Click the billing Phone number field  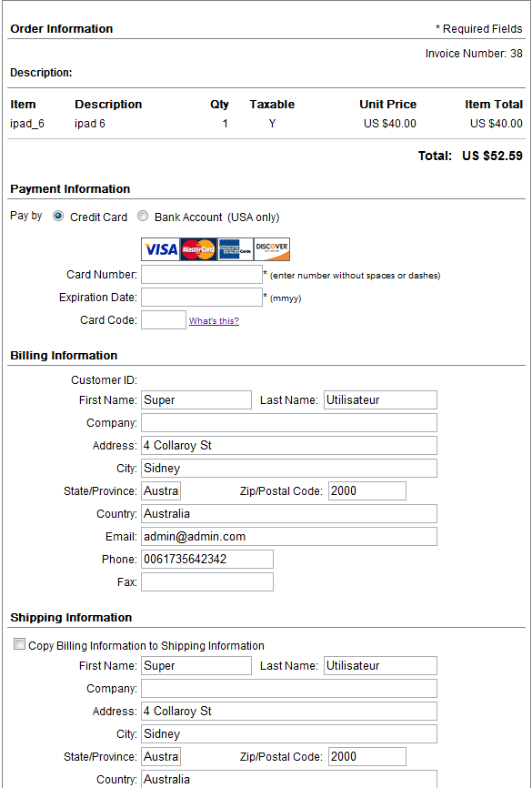(207, 559)
